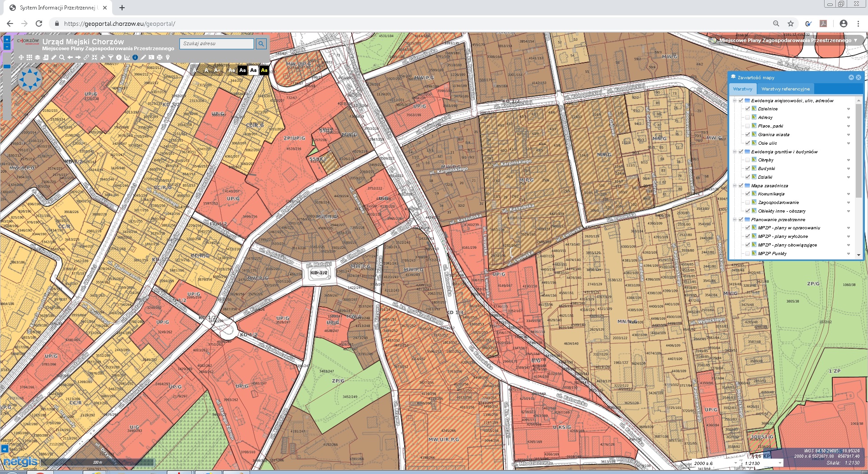868x474 pixels.
Task: Click the blue info identify icon
Action: 135,57
